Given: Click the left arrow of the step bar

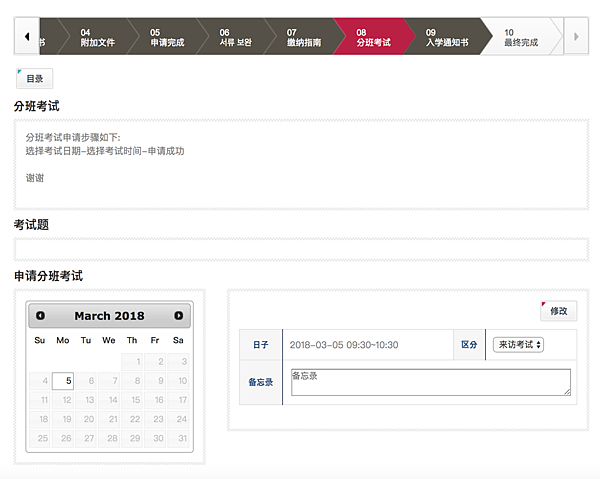Looking at the screenshot, I should tap(27, 36).
